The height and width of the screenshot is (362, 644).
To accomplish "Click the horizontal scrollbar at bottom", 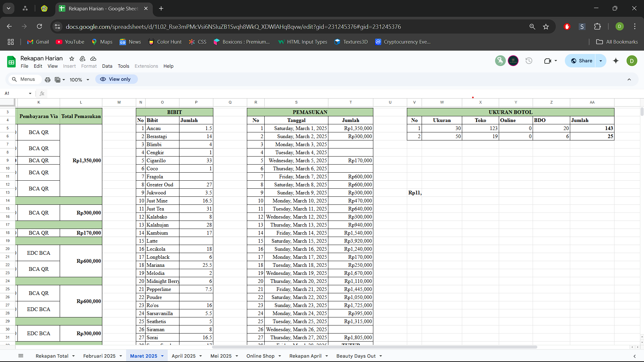I will pyautogui.click(x=374, y=347).
